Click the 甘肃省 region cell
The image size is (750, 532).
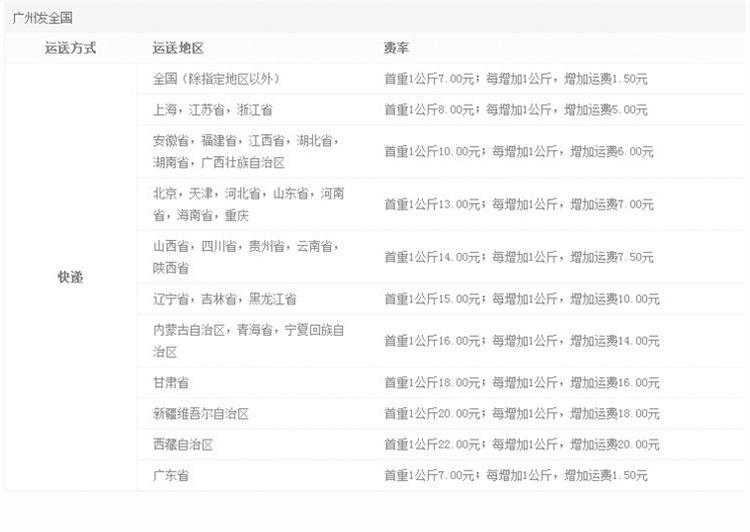click(x=171, y=382)
